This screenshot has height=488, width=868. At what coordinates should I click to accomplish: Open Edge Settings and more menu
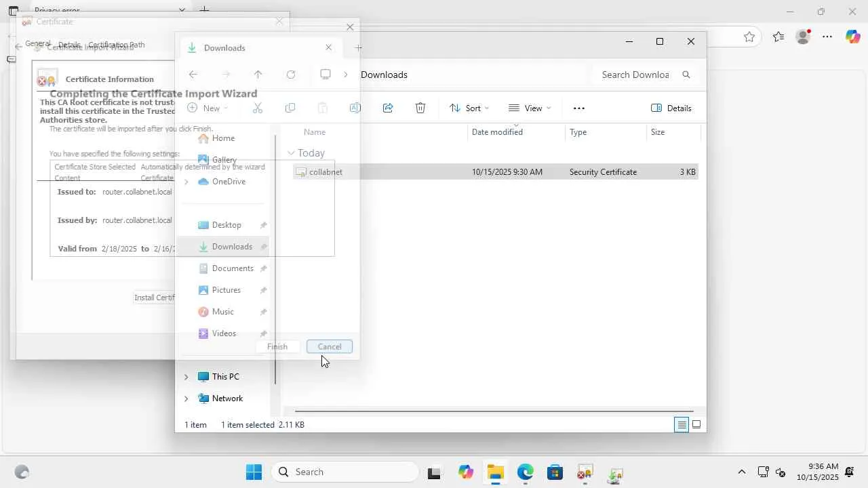827,37
